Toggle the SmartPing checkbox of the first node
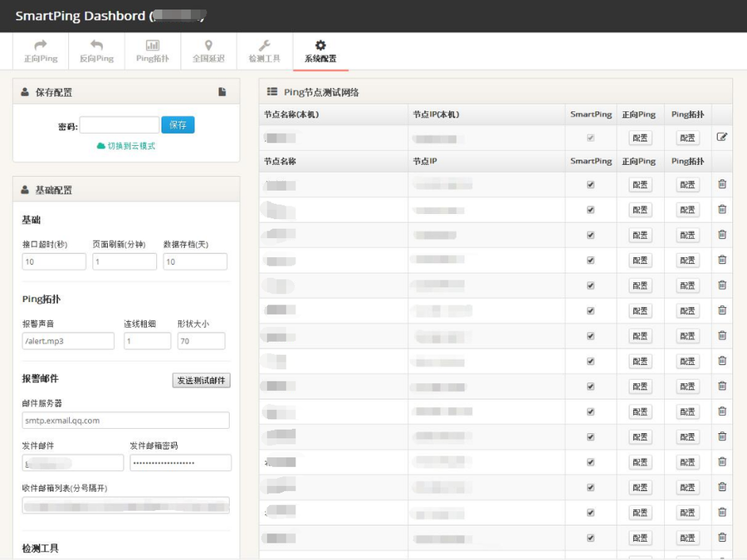Image resolution: width=747 pixels, height=560 pixels. point(591,185)
